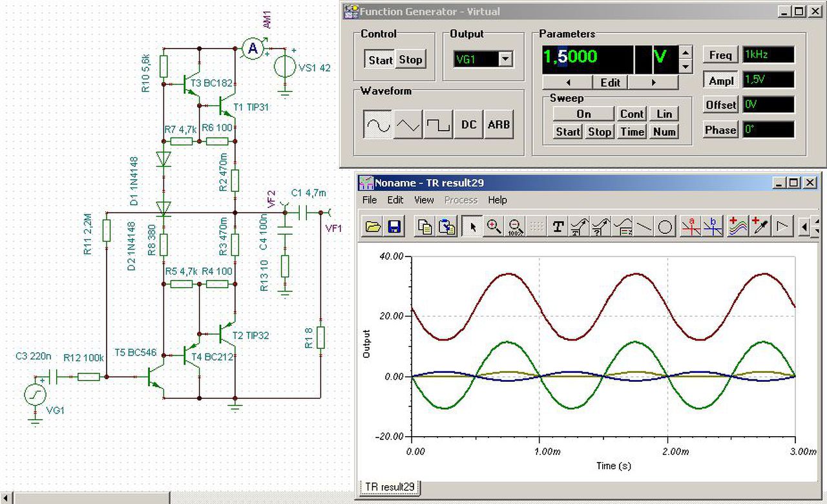Select the line drawing tool
This screenshot has width=827, height=504.
[x=644, y=227]
